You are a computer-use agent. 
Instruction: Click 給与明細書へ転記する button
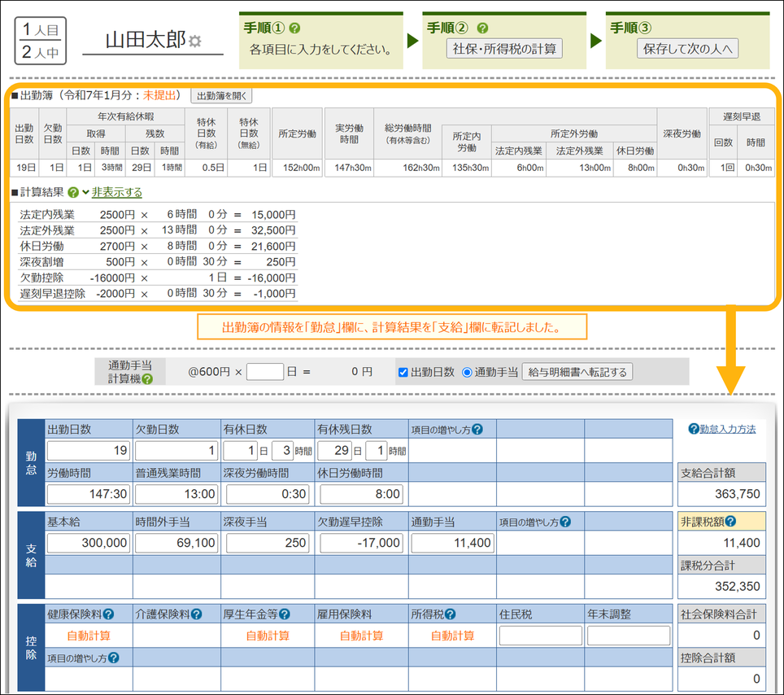(577, 372)
